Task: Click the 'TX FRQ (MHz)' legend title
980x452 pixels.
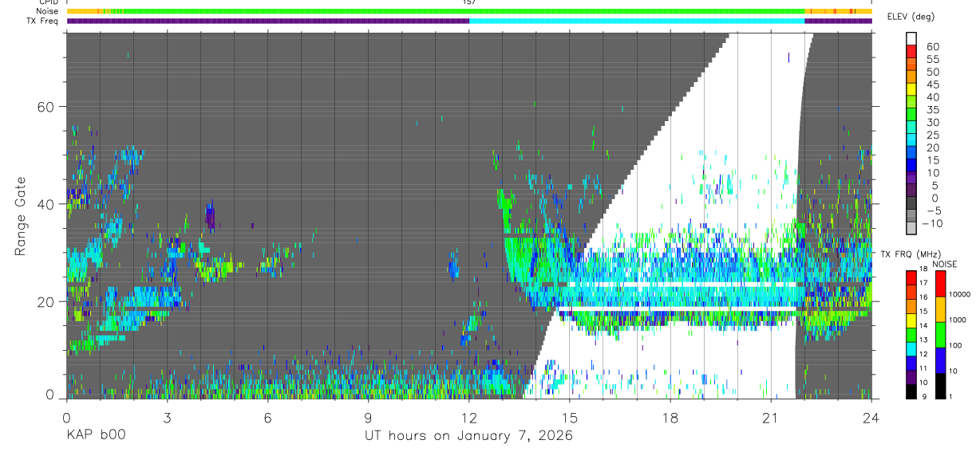Action: pyautogui.click(x=911, y=254)
